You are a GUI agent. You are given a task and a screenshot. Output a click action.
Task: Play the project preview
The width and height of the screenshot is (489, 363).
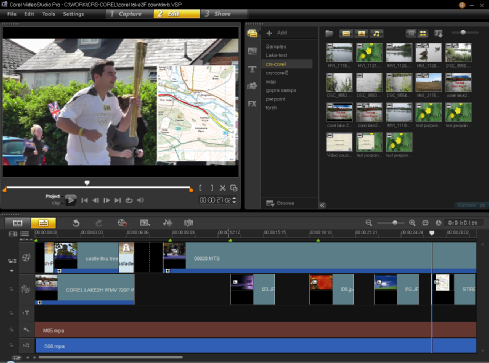click(71, 200)
